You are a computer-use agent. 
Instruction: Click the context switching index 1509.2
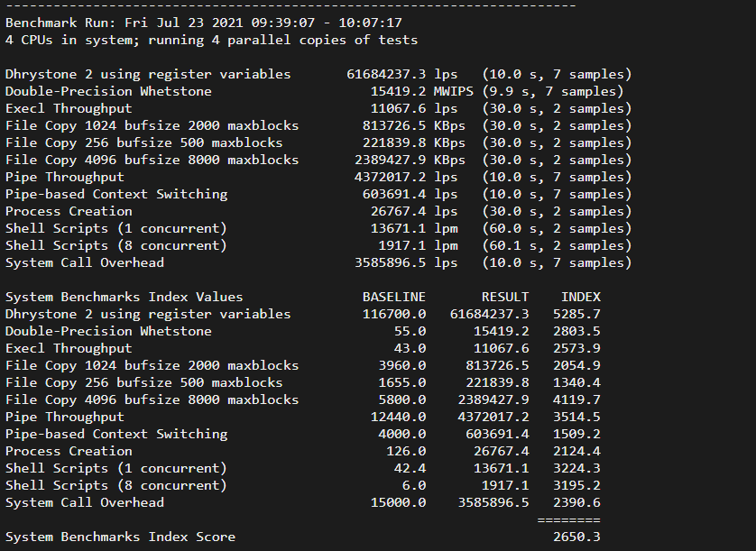(x=576, y=434)
